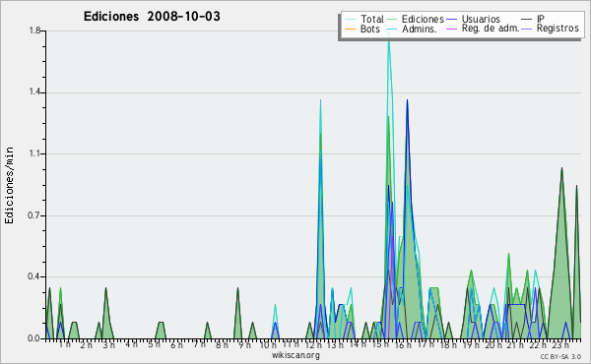Click the '21 h' x-axis label

coord(516,345)
